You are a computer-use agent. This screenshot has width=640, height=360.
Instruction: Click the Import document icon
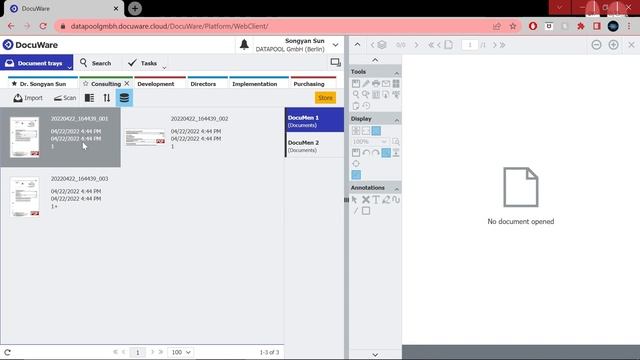(x=18, y=98)
